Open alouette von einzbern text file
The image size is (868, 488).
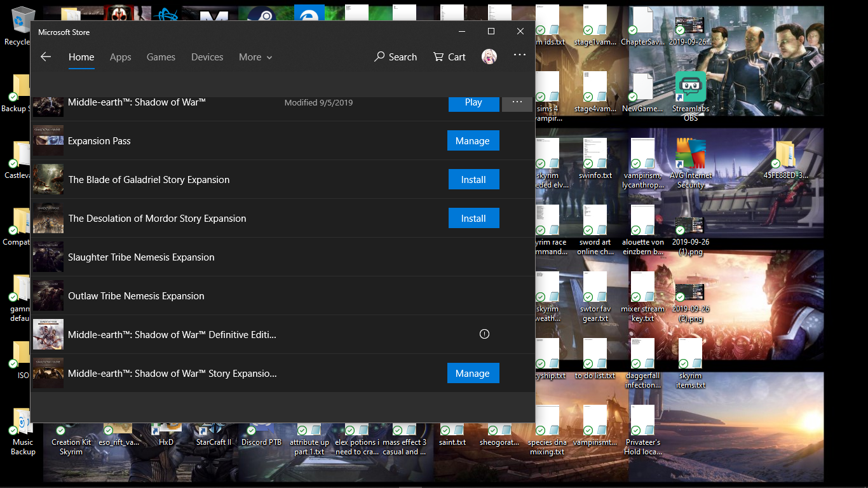pyautogui.click(x=642, y=230)
